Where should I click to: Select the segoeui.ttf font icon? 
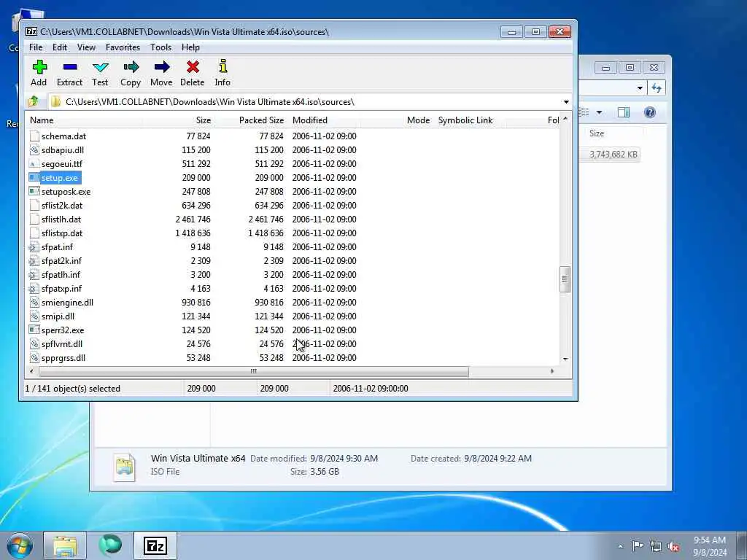[x=34, y=164]
